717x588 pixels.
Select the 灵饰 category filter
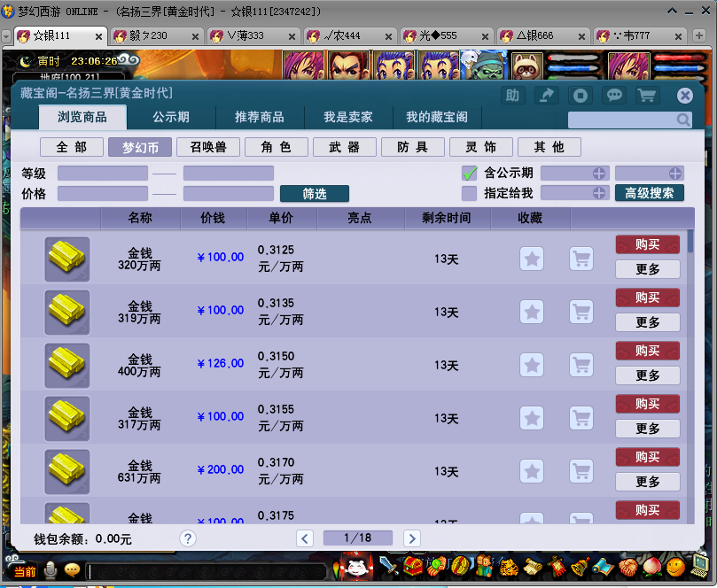[x=481, y=147]
